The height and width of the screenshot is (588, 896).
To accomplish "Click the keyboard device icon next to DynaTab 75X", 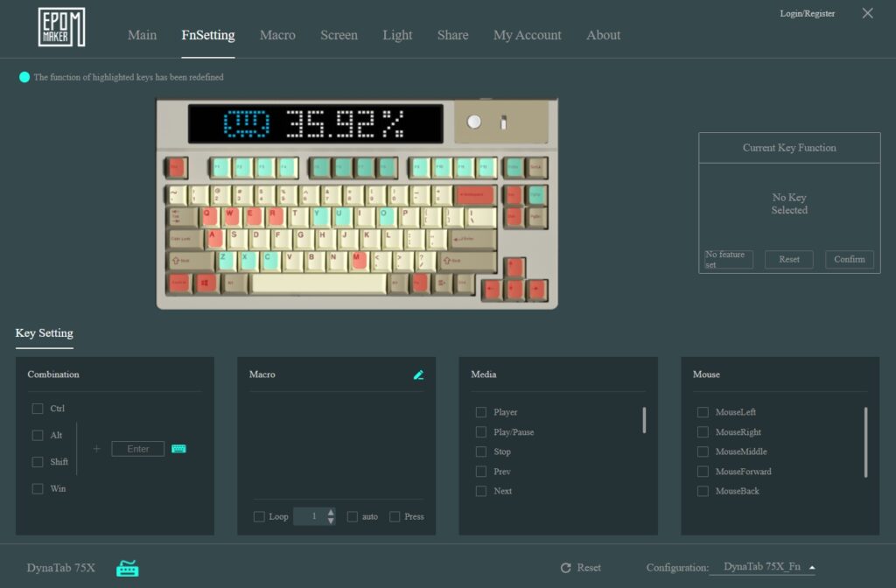I will click(128, 568).
